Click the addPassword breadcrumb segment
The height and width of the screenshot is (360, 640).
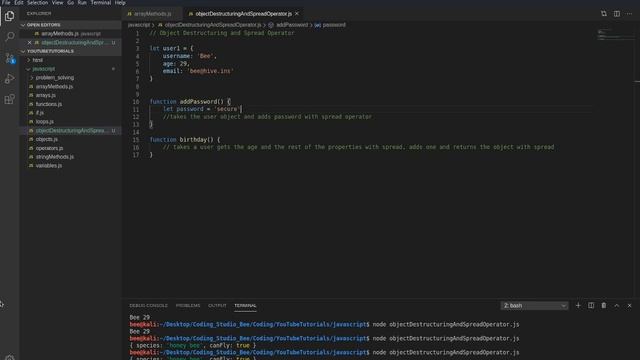pyautogui.click(x=292, y=25)
